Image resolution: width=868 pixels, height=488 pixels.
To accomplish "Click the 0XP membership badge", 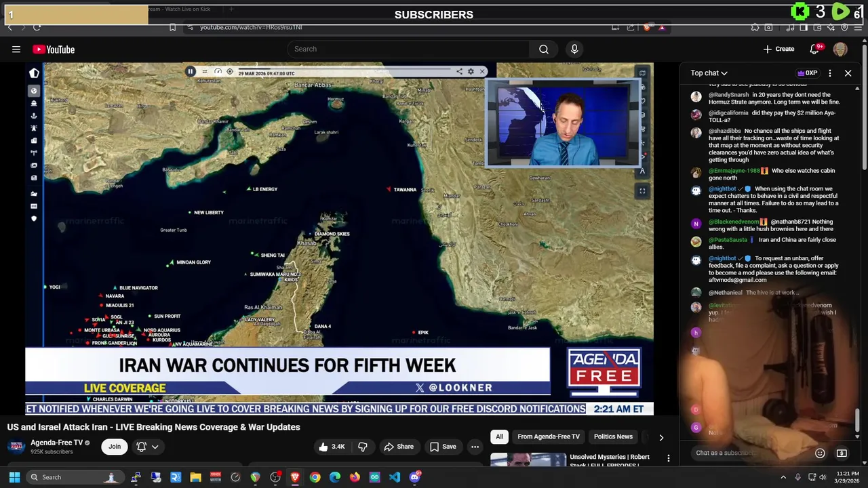I will pos(808,73).
